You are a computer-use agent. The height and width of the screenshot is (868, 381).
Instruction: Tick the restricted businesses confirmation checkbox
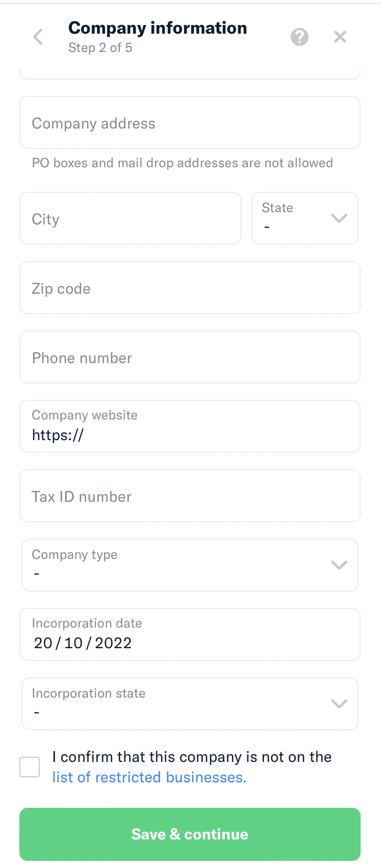(x=30, y=767)
